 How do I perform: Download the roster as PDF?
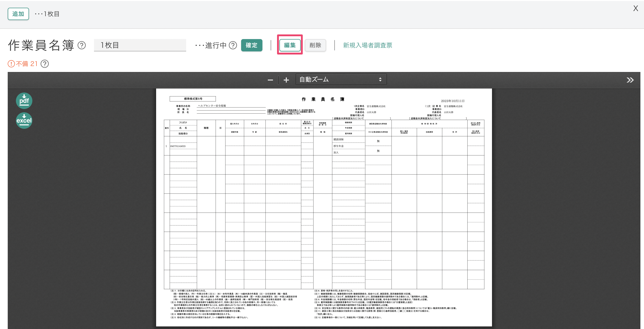[24, 100]
